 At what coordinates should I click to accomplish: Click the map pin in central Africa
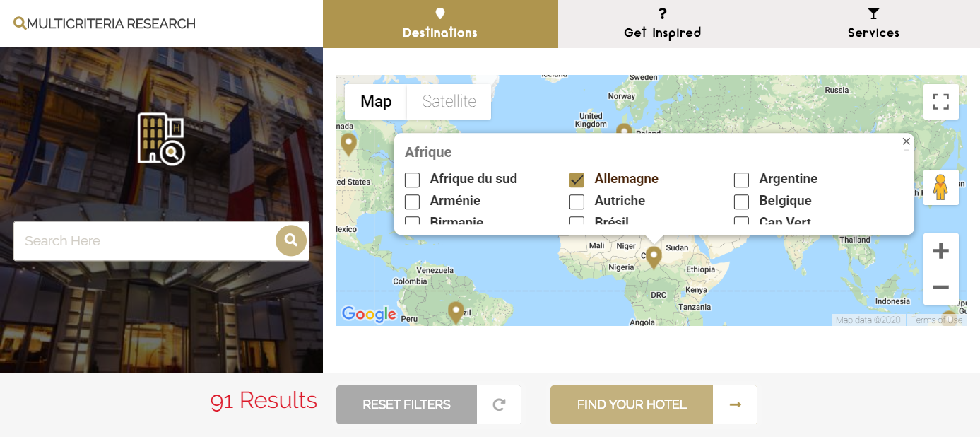[x=654, y=256]
